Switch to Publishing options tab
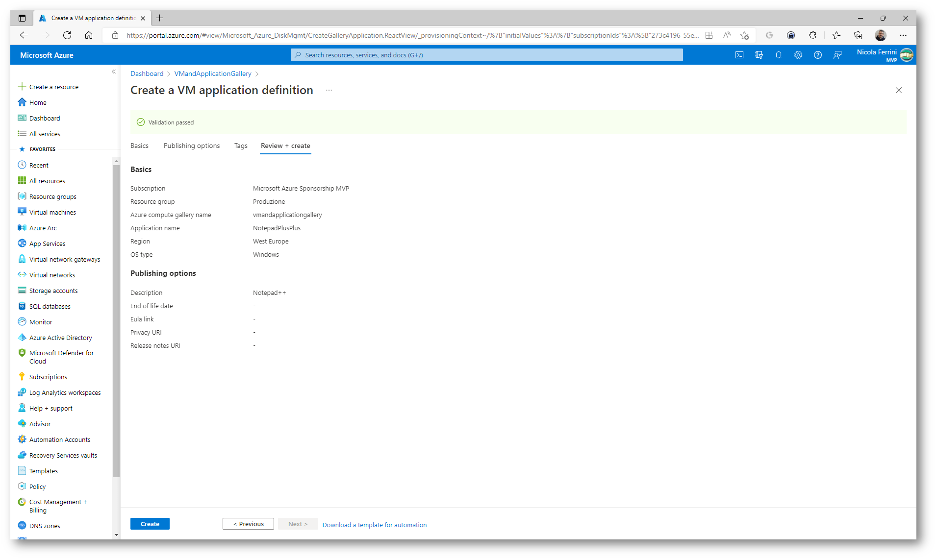 pos(192,146)
